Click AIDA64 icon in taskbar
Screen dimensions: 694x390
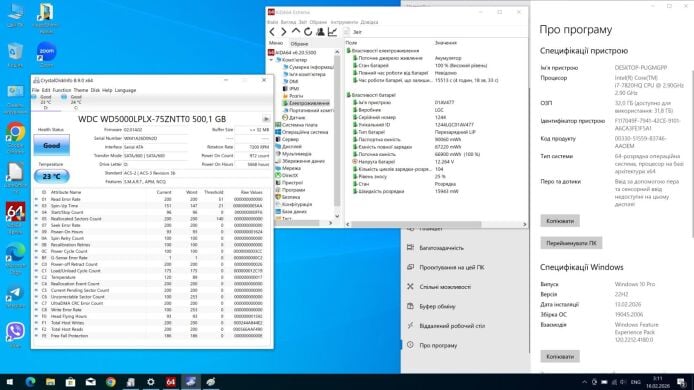[171, 382]
